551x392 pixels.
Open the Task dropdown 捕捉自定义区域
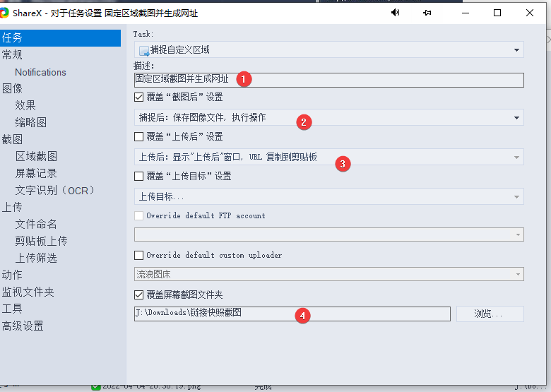(328, 50)
